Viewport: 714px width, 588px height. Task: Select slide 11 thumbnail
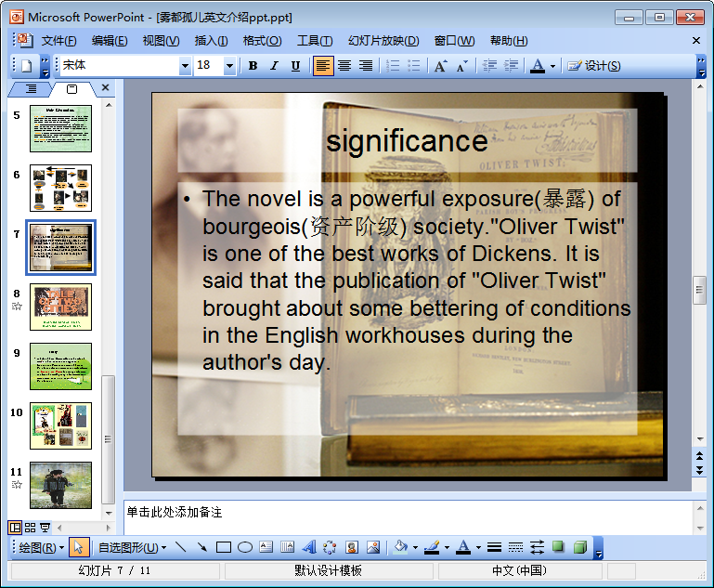pos(60,485)
